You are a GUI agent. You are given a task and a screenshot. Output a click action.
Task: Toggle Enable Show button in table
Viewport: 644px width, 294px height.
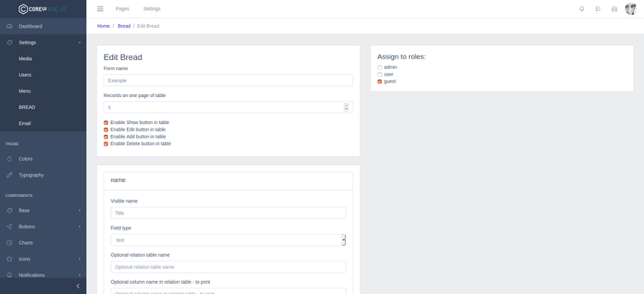[x=106, y=122]
